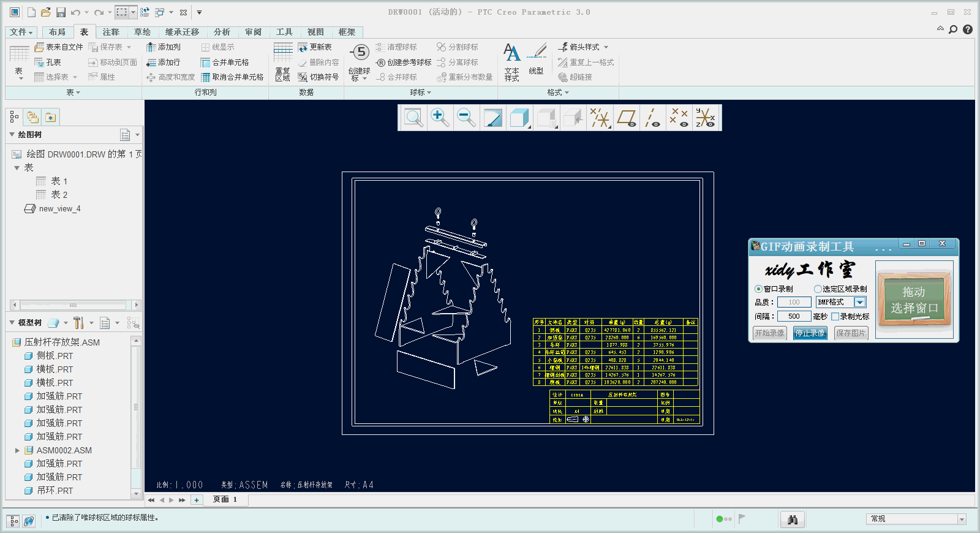This screenshot has width=980, height=533.
Task: Click the Undo arrow icon
Action: coord(75,12)
